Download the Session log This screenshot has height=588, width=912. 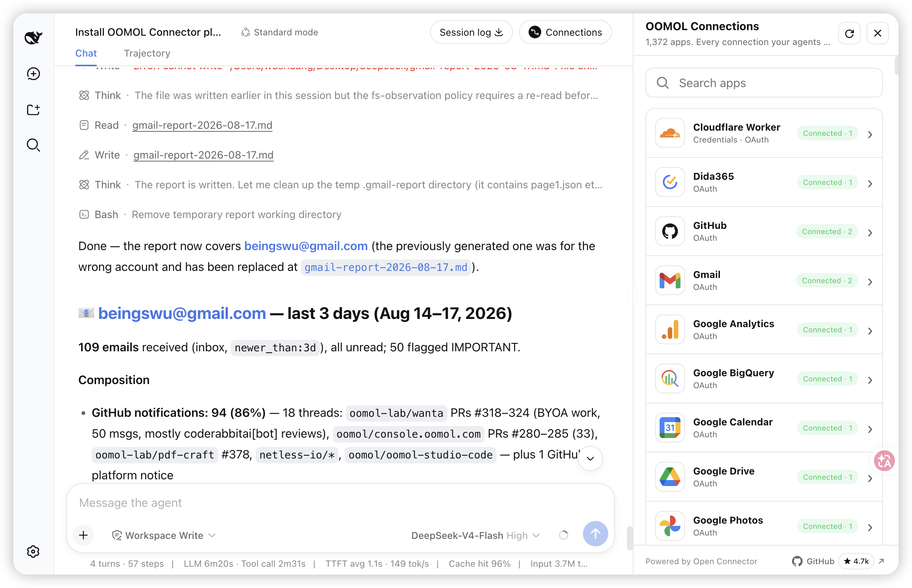click(x=471, y=32)
